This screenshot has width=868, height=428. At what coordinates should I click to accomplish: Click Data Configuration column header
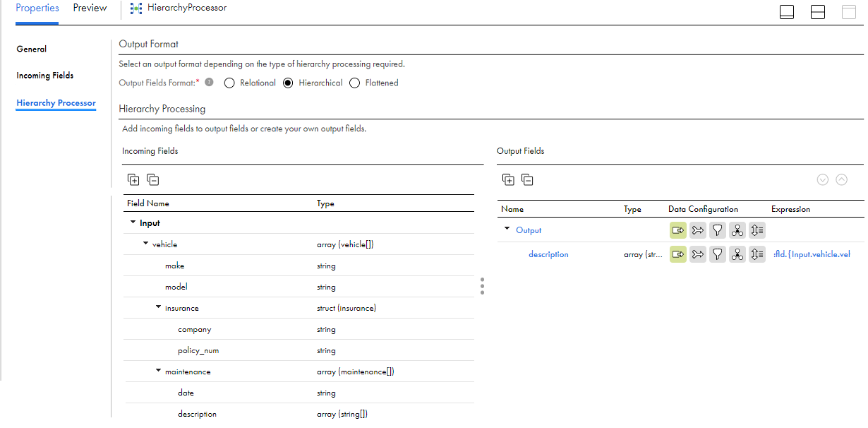[x=703, y=209]
